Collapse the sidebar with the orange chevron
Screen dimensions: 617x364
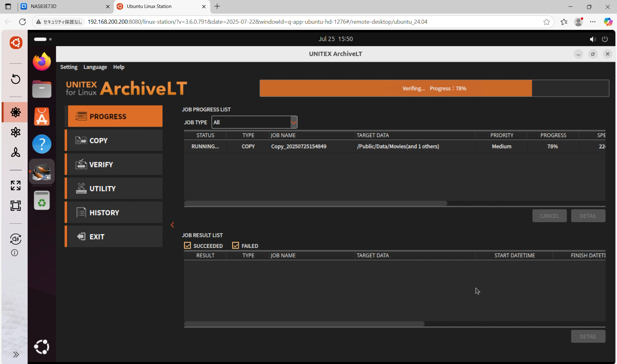point(173,225)
